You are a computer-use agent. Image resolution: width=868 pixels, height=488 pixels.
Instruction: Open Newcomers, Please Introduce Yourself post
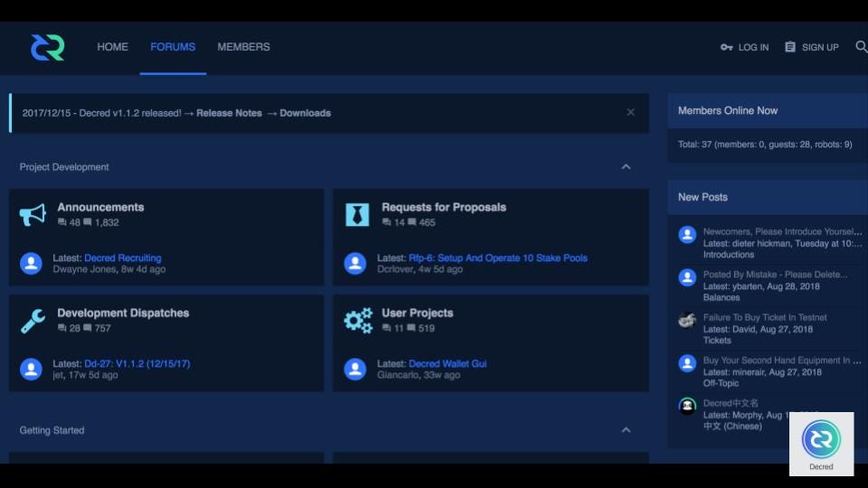click(x=783, y=231)
